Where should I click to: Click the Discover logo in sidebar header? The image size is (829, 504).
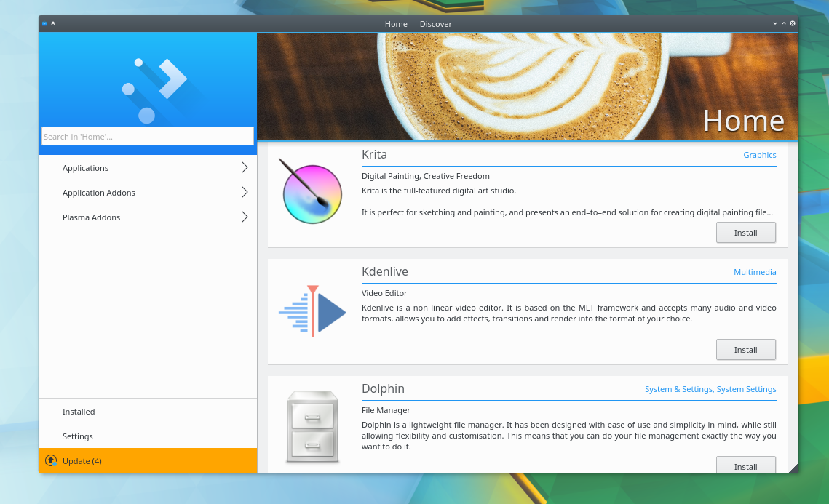[x=154, y=90]
